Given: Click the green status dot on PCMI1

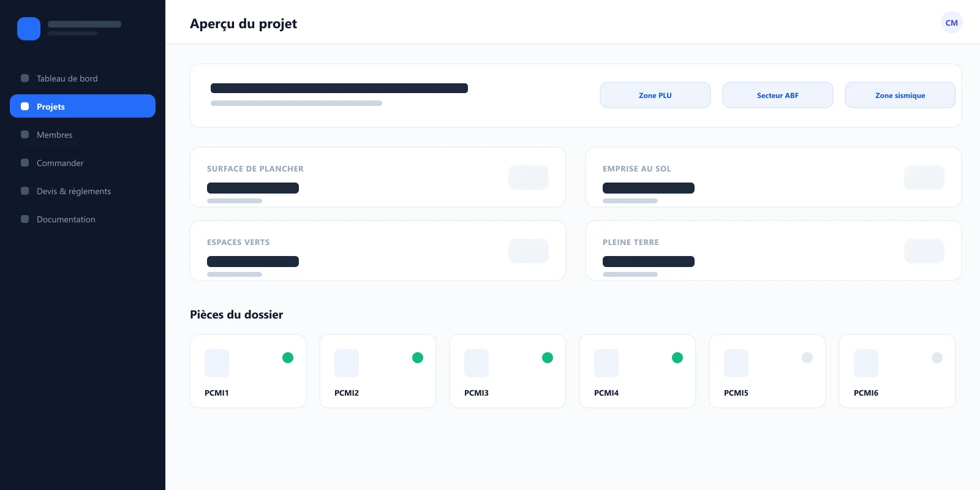Looking at the screenshot, I should [x=288, y=358].
